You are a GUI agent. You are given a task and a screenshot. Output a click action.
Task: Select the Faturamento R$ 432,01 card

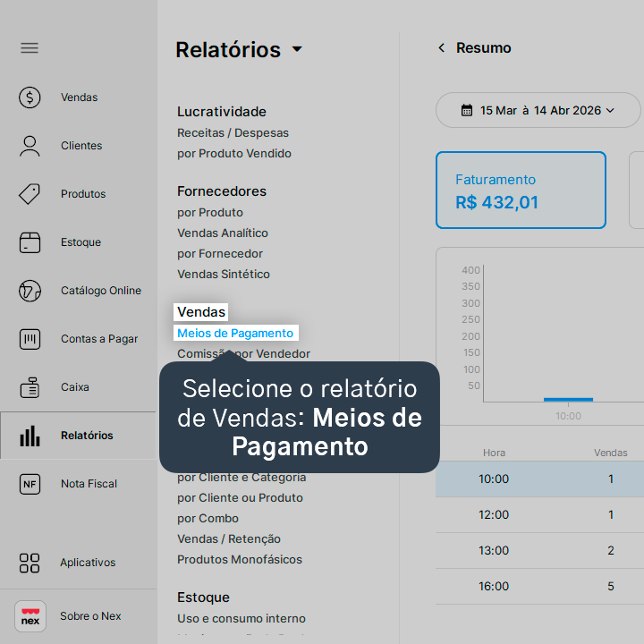521,191
